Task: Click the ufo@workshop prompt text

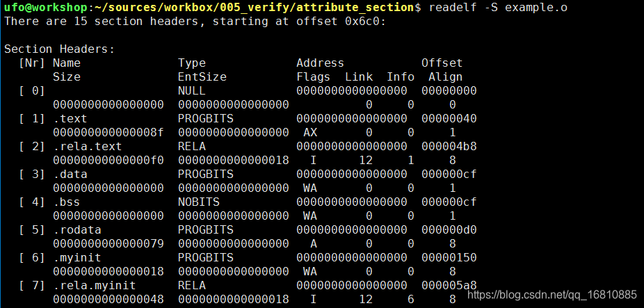Action: pyautogui.click(x=46, y=8)
